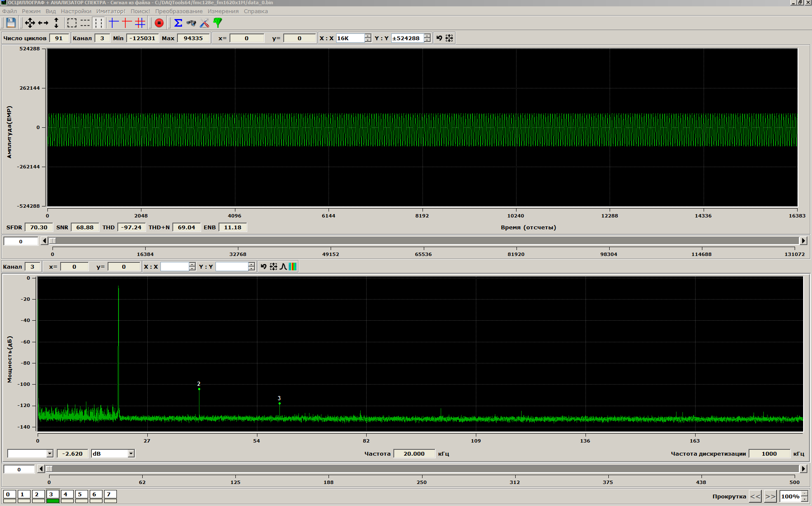Click the Прокрутка << backward button

tap(755, 496)
